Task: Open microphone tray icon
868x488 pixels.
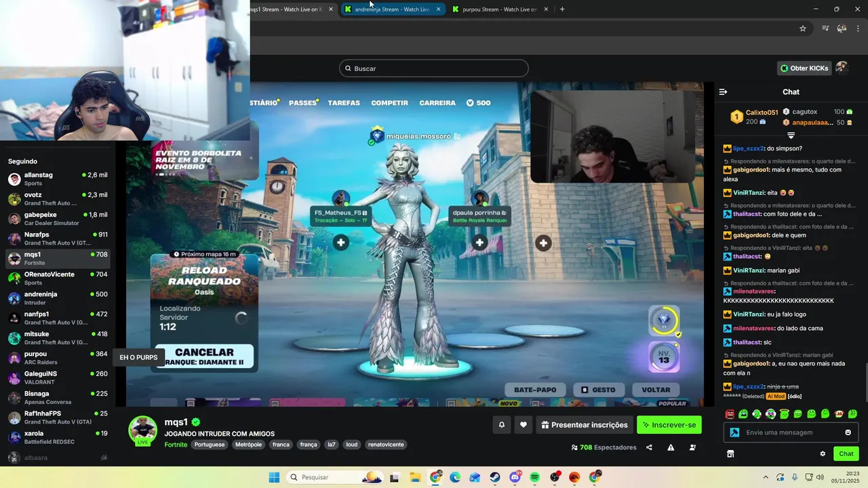Action: (x=795, y=477)
